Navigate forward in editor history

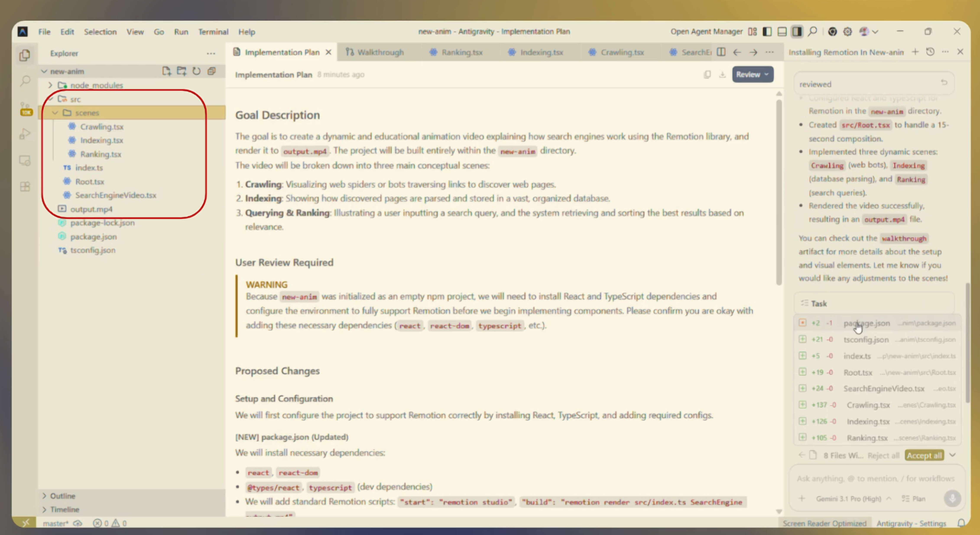753,52
